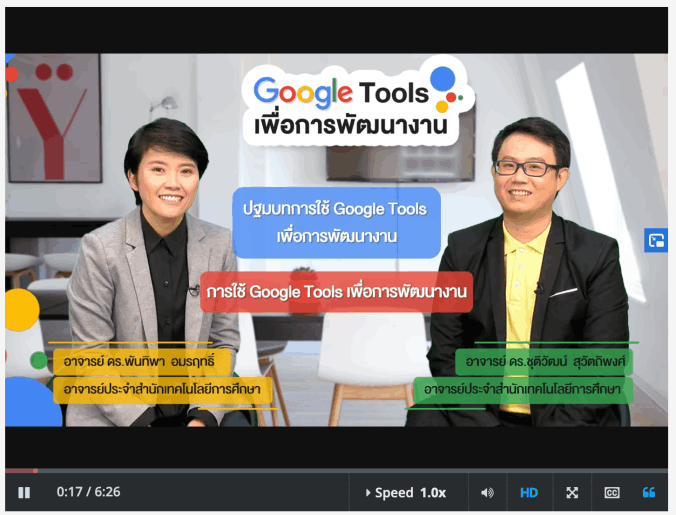Mute the video volume
The height and width of the screenshot is (515, 676).
[487, 493]
